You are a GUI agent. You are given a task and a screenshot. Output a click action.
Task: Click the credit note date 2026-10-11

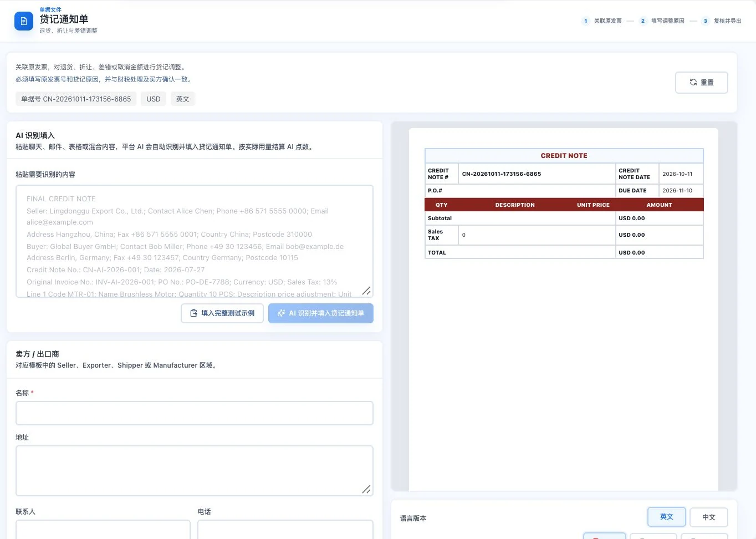677,174
